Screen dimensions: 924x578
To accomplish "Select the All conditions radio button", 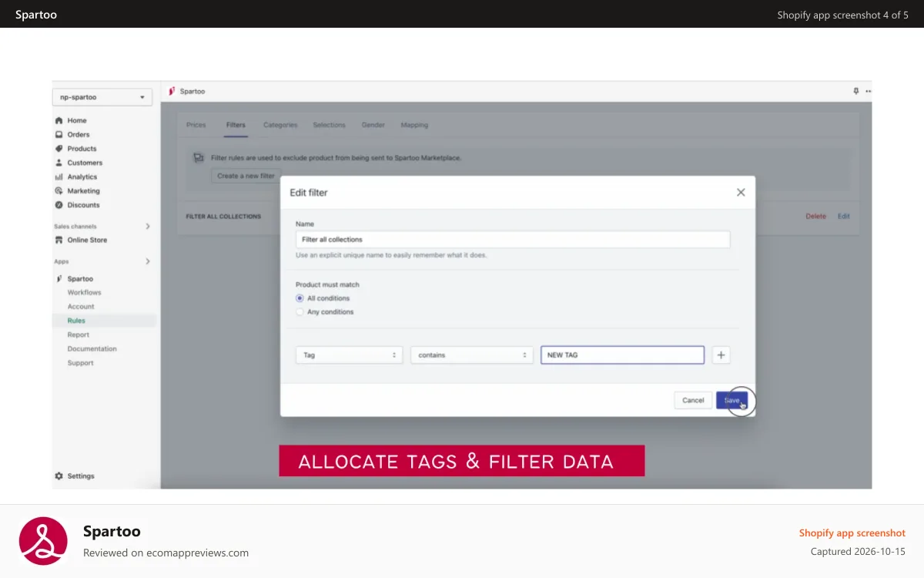I will (300, 298).
